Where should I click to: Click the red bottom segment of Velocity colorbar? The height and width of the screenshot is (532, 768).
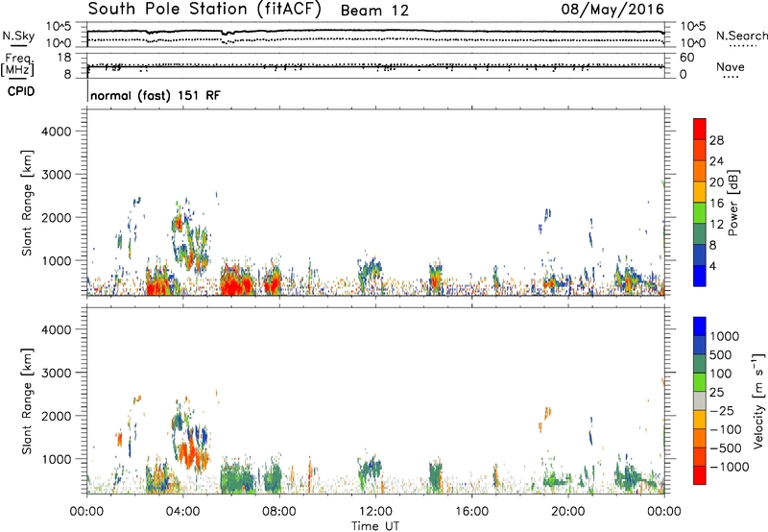[x=700, y=475]
